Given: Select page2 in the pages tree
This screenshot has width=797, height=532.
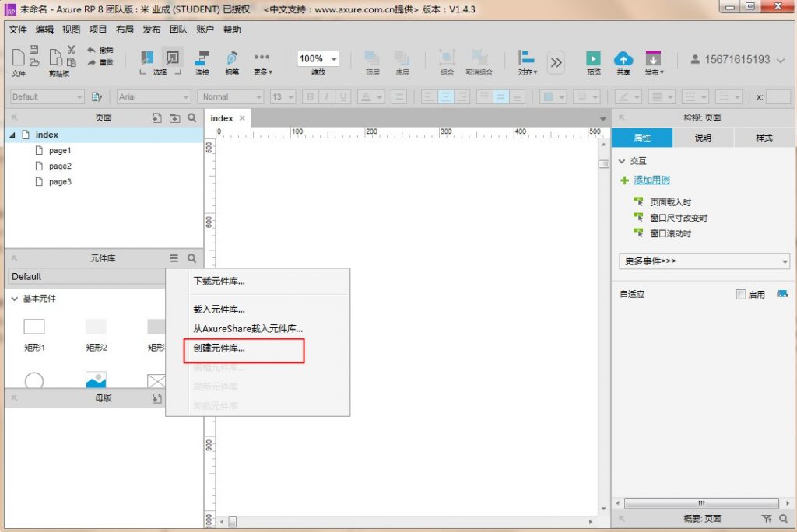Looking at the screenshot, I should (x=60, y=166).
